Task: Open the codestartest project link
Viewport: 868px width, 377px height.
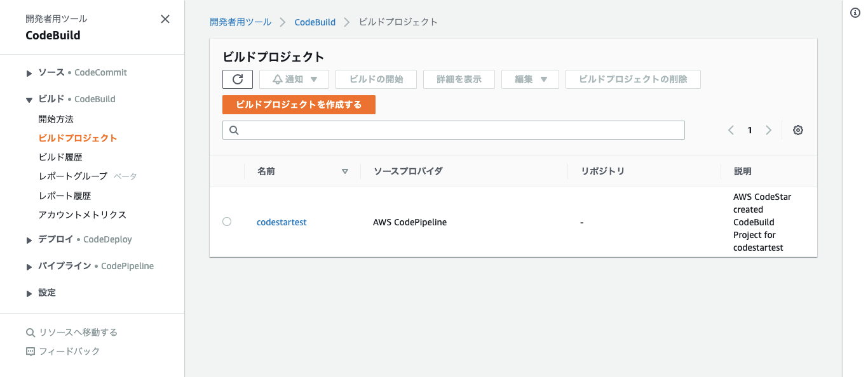Action: coord(281,222)
